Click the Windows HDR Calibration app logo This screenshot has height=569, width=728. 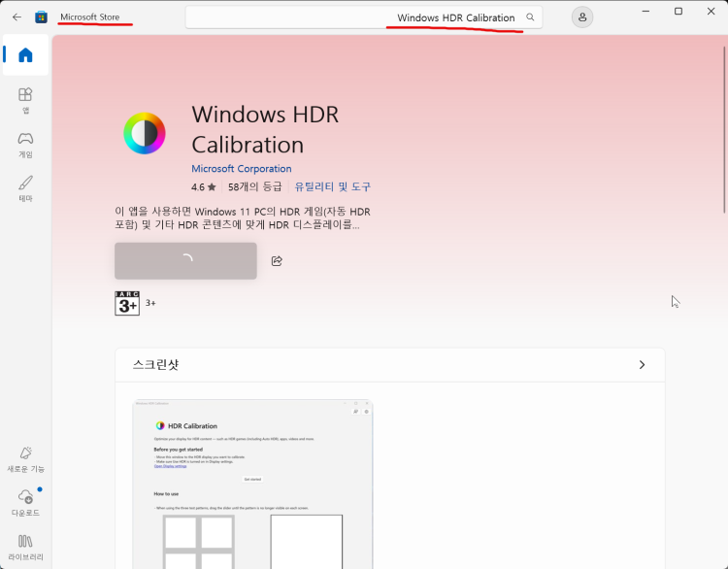coord(145,133)
